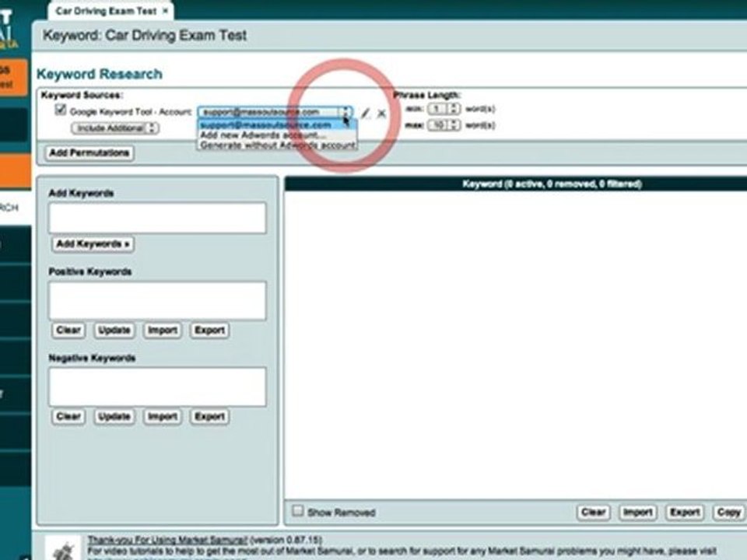The width and height of the screenshot is (747, 560).
Task: Update the Positive Keywords list
Action: tap(114, 331)
